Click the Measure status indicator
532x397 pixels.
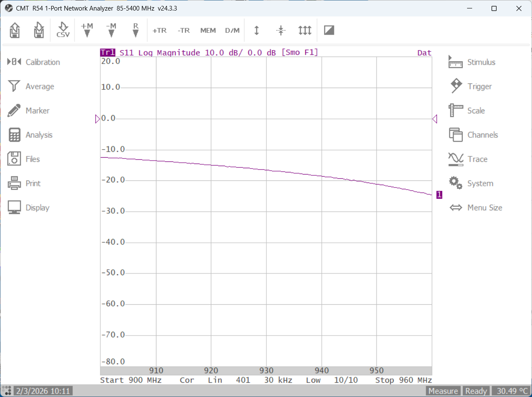pyautogui.click(x=443, y=391)
